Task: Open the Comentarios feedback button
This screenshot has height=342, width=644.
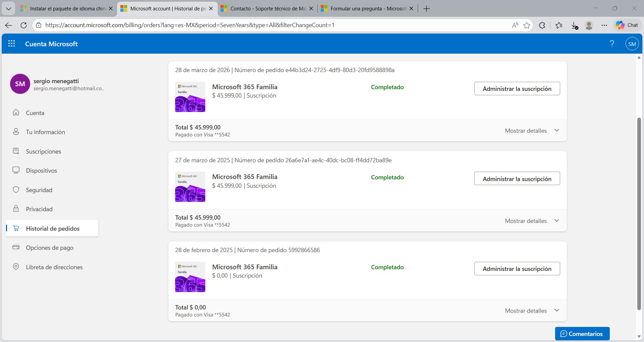Action: (582, 334)
